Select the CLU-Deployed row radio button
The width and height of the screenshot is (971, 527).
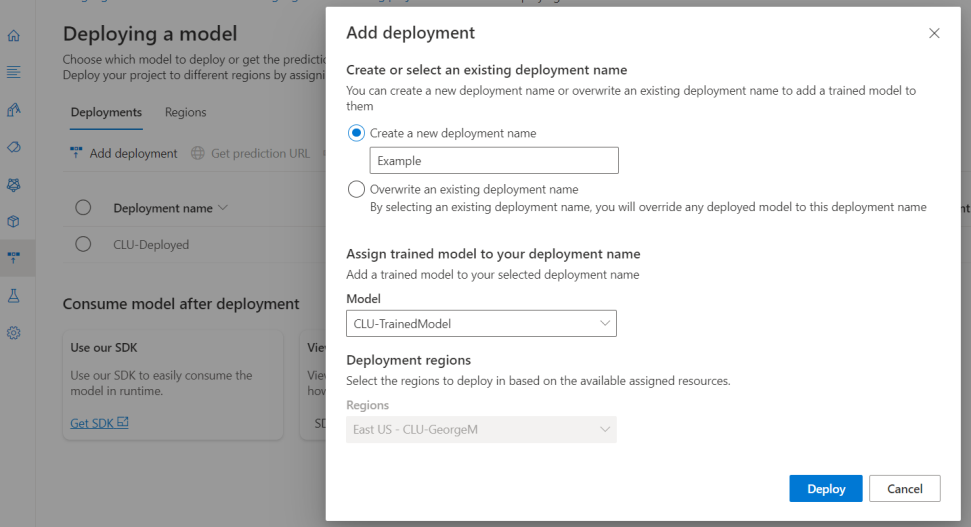pos(84,244)
